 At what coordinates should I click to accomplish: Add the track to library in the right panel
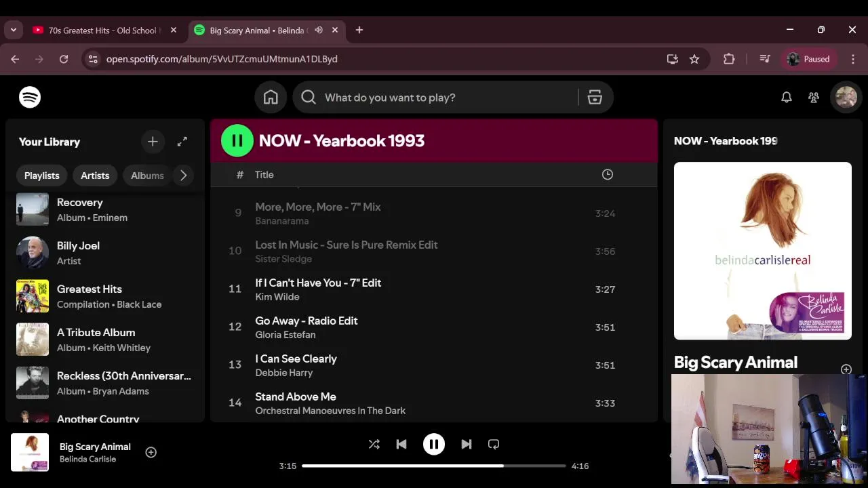point(846,369)
